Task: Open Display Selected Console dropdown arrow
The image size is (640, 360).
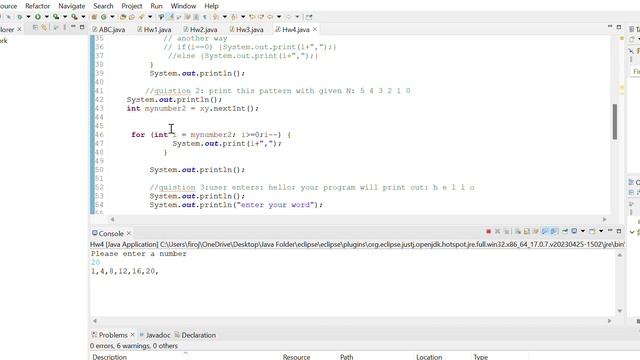Action: (583, 231)
